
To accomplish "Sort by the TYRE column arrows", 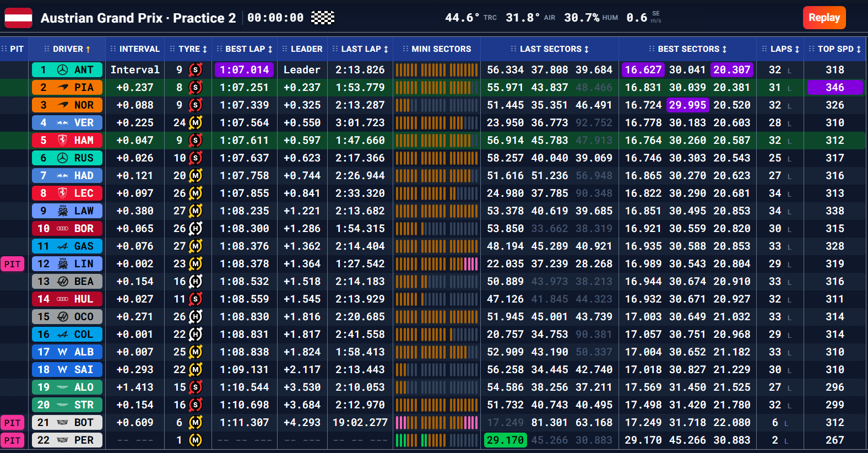I will click(205, 49).
